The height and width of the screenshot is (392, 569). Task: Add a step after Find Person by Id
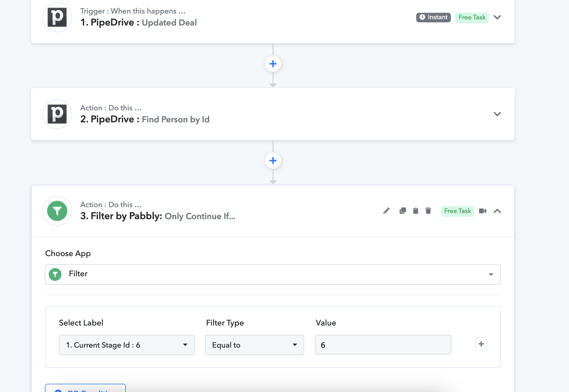pyautogui.click(x=273, y=161)
